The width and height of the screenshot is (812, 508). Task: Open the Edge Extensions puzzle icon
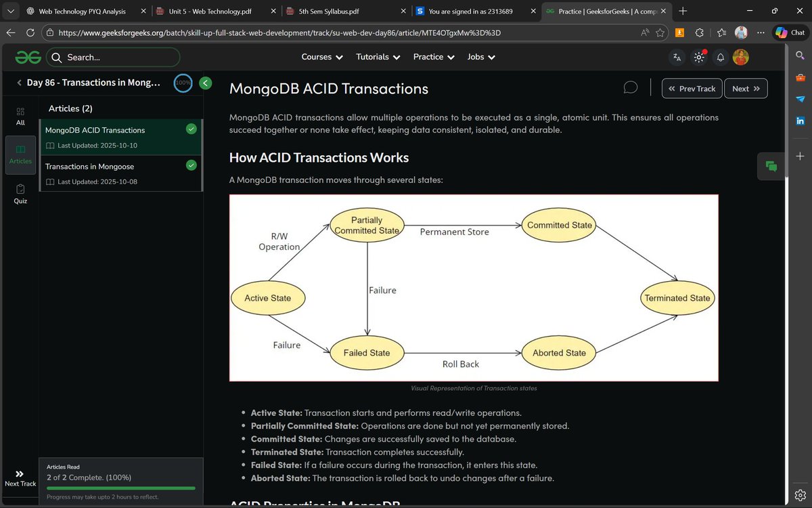pos(700,33)
